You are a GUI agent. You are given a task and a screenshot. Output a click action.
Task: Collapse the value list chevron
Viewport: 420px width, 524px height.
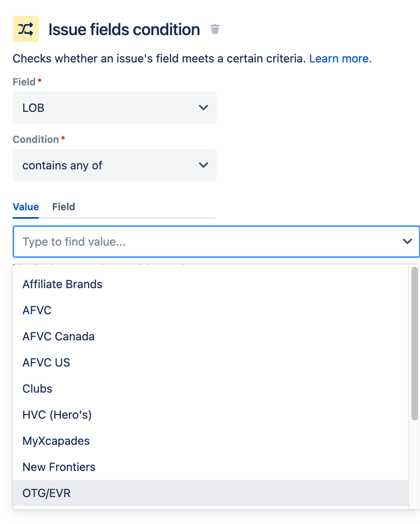(x=407, y=242)
